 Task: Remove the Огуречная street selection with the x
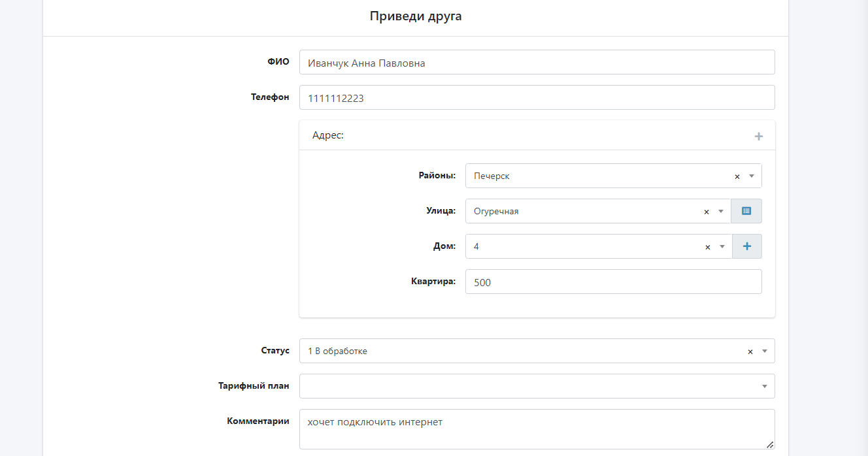point(707,212)
